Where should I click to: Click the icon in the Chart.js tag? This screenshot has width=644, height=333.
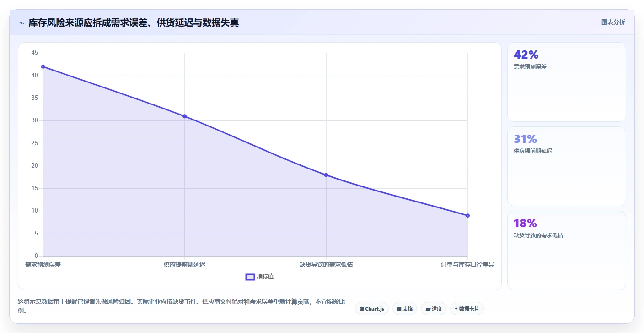coord(362,309)
